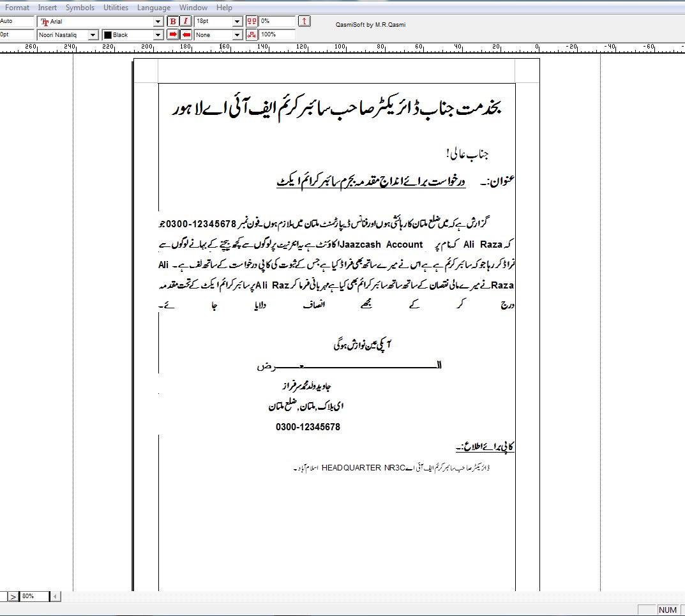Click the character spacing icon beside 0% field
Image resolution: width=685 pixels, height=616 pixels.
pos(250,20)
